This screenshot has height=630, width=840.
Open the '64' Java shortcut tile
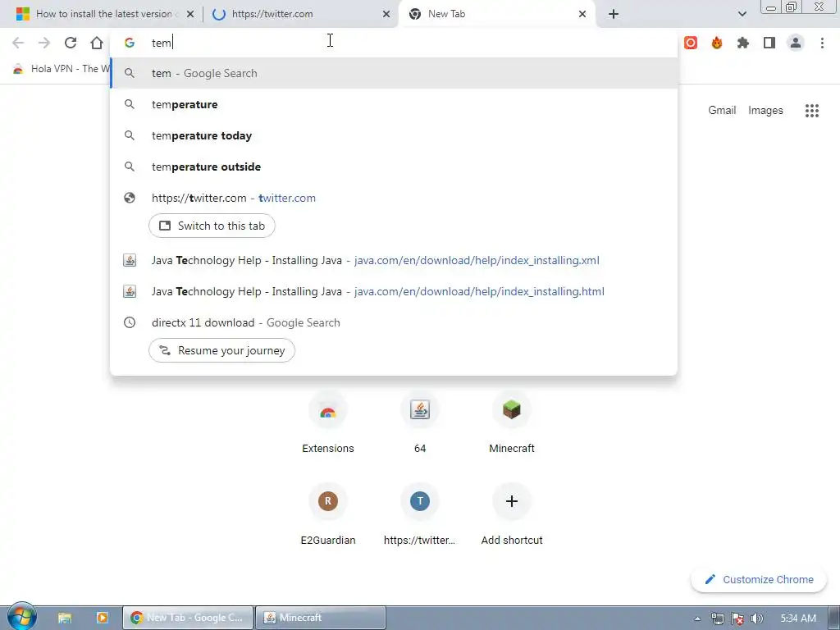tap(420, 423)
